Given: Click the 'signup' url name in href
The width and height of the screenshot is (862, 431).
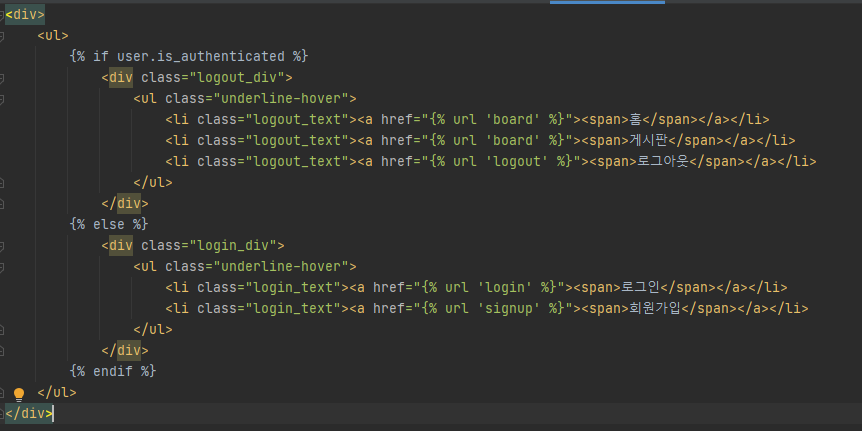Looking at the screenshot, I should pyautogui.click(x=509, y=309).
